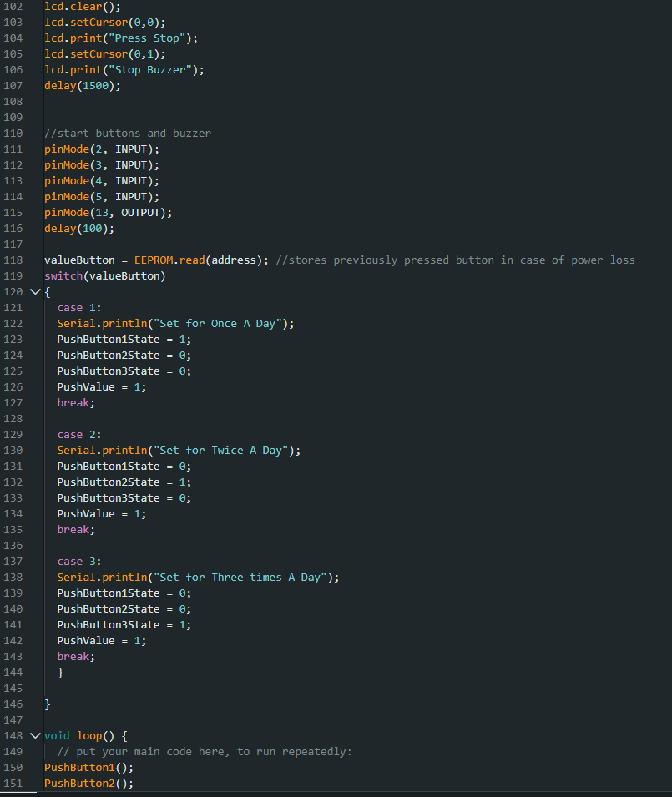Screen dimensions: 672x797
Task: Click the switch(valueButton) statement
Action: (x=104, y=276)
